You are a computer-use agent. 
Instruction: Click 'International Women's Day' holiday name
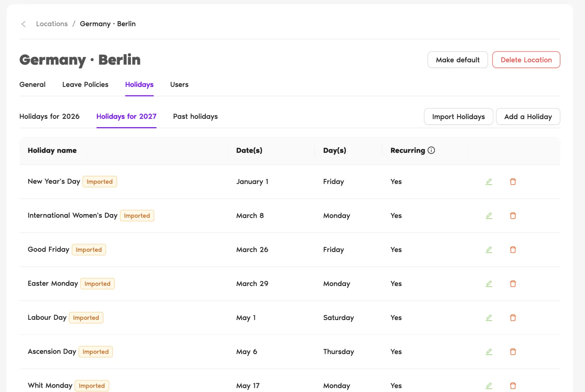72,215
